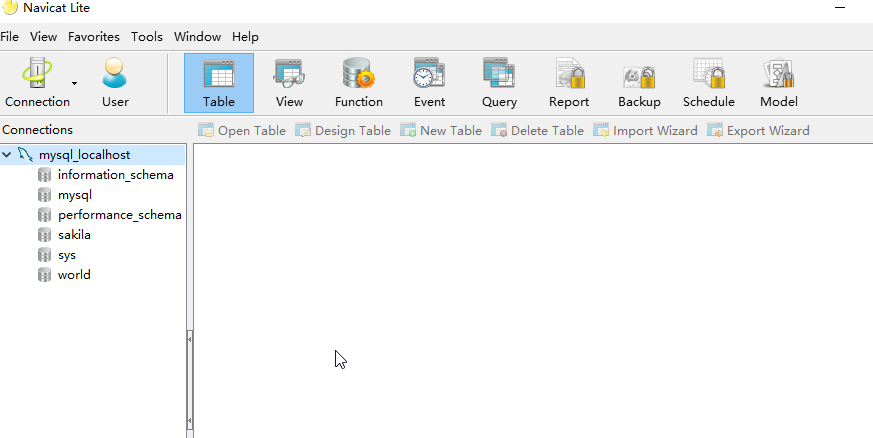Image resolution: width=873 pixels, height=438 pixels.
Task: Select the information_schema database
Action: tap(116, 175)
